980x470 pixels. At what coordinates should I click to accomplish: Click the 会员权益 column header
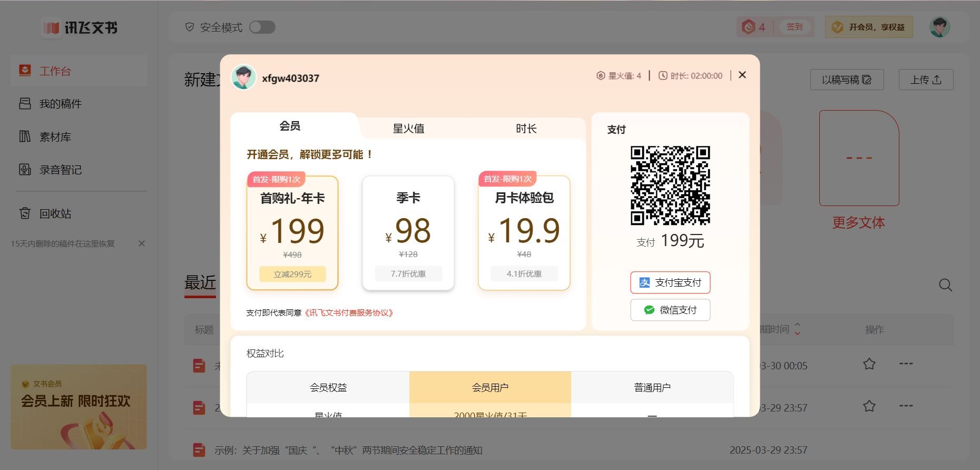(328, 387)
